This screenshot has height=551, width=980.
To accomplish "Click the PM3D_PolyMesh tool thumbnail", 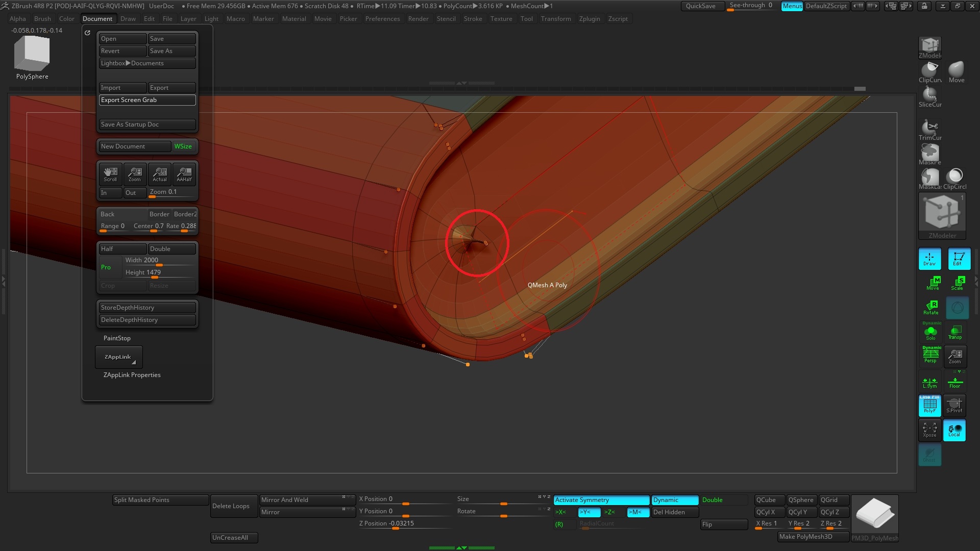I will [x=875, y=518].
